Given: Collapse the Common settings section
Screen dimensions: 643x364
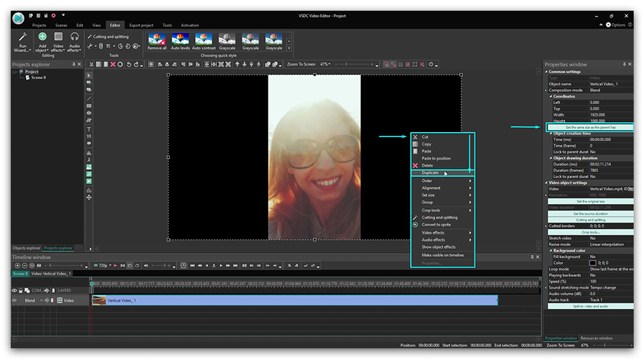Looking at the screenshot, I should click(x=547, y=71).
